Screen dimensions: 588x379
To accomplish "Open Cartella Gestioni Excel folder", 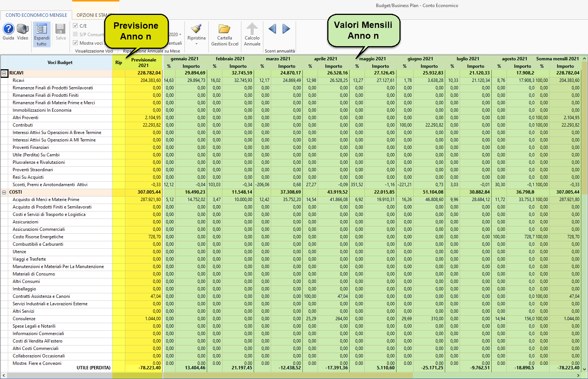I will pos(225,29).
